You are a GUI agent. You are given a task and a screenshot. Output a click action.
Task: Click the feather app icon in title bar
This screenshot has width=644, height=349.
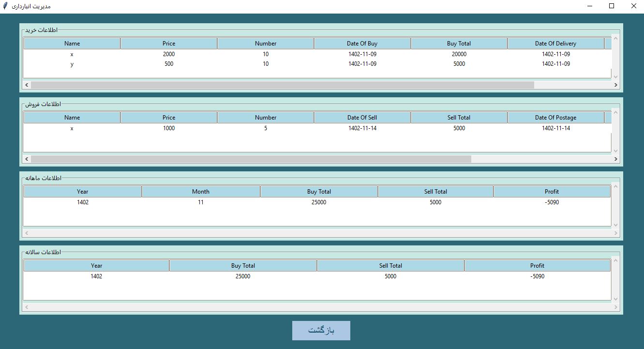[x=5, y=6]
